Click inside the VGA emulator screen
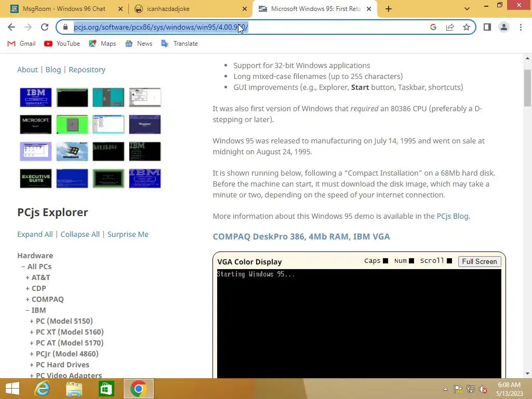This screenshot has height=399, width=532. (x=359, y=324)
